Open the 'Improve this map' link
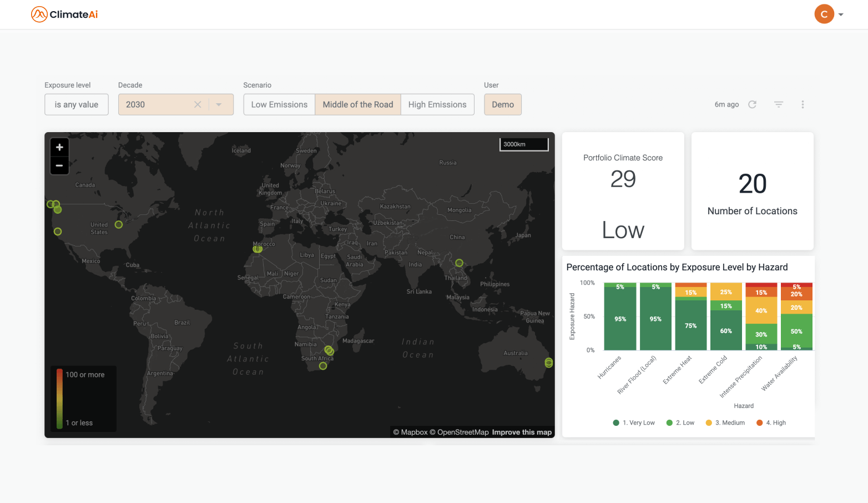The height and width of the screenshot is (503, 868). point(521,432)
